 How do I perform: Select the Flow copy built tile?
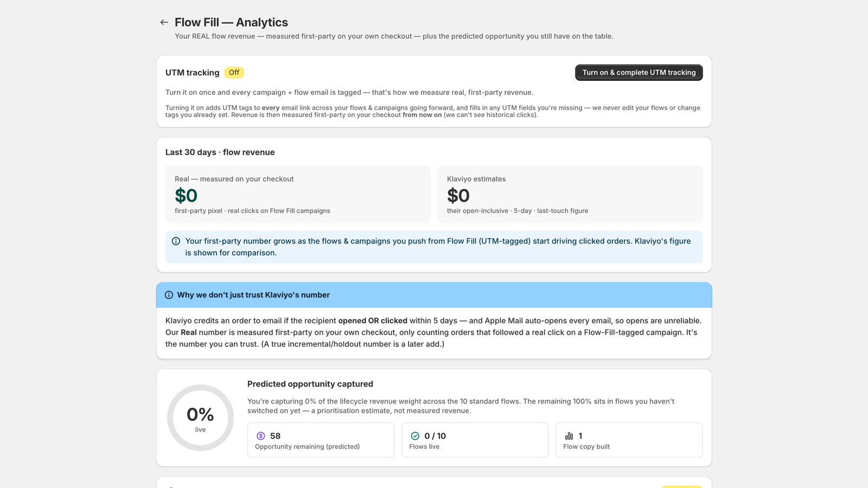point(629,440)
